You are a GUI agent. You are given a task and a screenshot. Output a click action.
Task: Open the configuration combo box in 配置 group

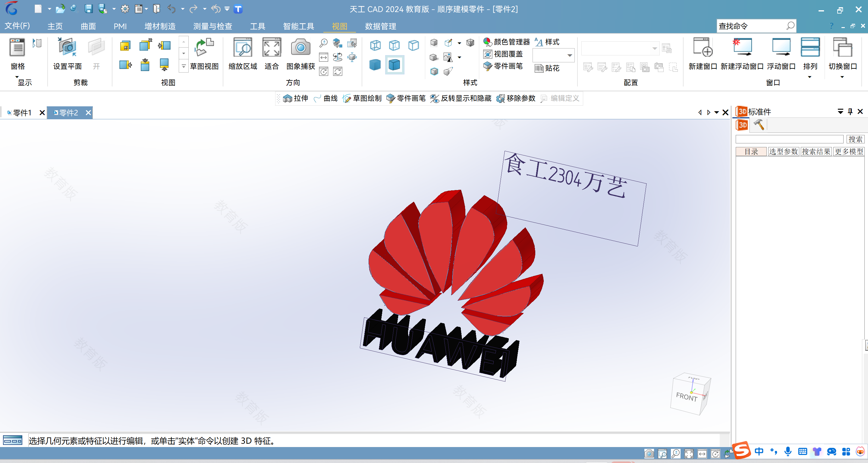pyautogui.click(x=620, y=48)
